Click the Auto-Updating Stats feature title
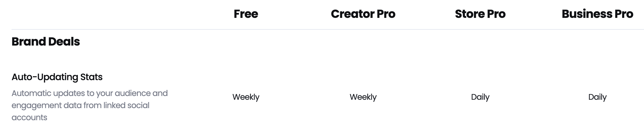 coord(57,77)
